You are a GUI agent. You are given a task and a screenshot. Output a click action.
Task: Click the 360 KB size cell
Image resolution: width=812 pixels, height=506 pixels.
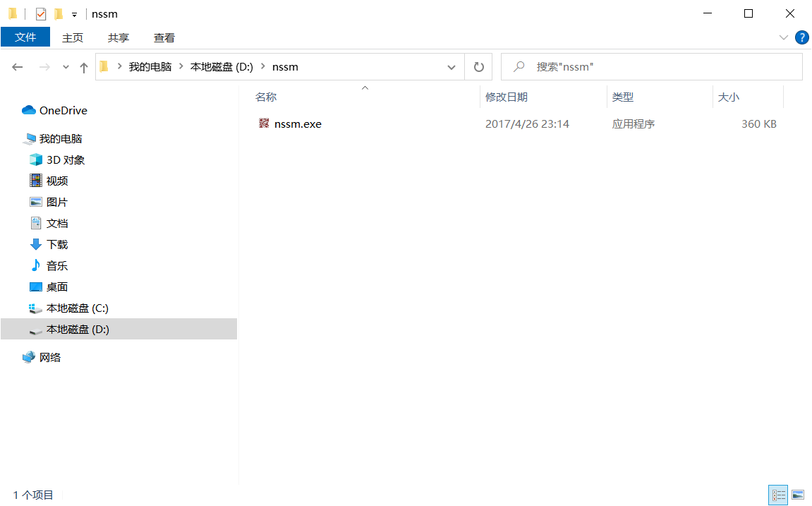(758, 124)
